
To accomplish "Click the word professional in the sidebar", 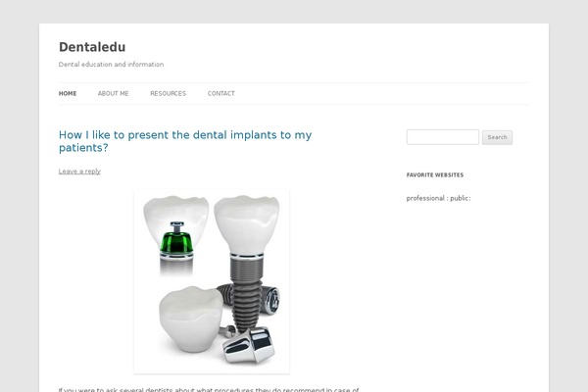I will coord(425,198).
